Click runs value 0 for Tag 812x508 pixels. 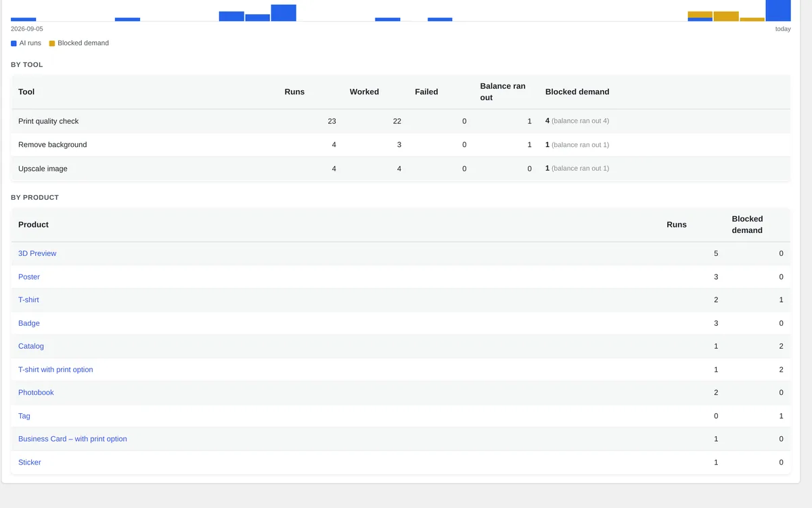(716, 416)
